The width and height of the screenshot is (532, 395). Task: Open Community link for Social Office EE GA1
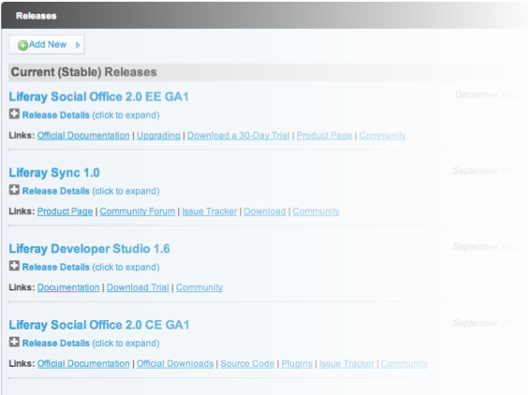tap(382, 136)
